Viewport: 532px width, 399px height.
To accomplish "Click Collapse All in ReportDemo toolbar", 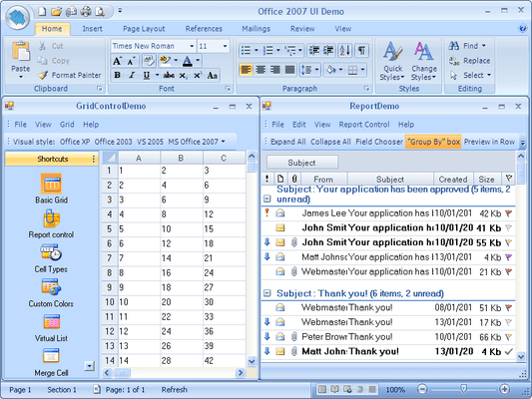I will 330,142.
